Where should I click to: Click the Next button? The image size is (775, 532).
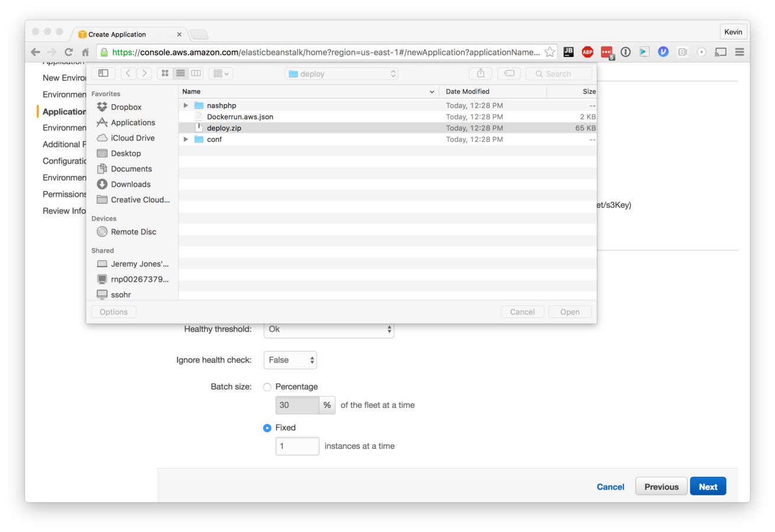[x=708, y=486]
